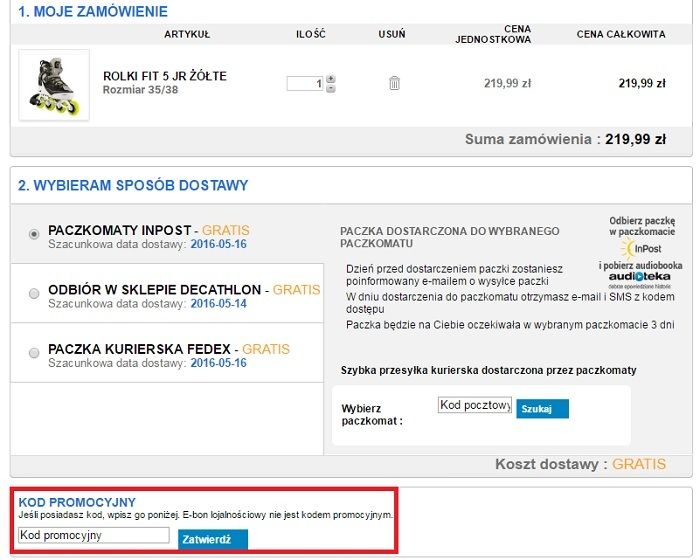
Task: Select Odbiór w sklepie Decathlon option
Action: [34, 293]
